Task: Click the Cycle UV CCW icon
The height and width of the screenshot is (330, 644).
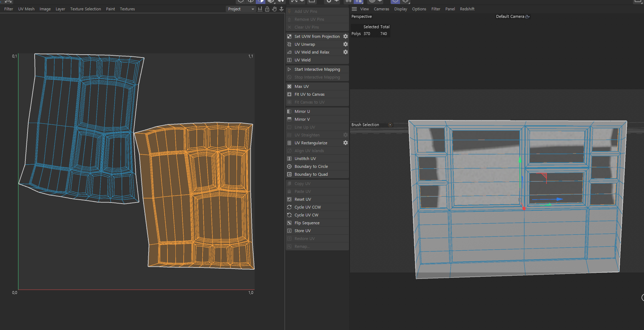Action: click(289, 207)
